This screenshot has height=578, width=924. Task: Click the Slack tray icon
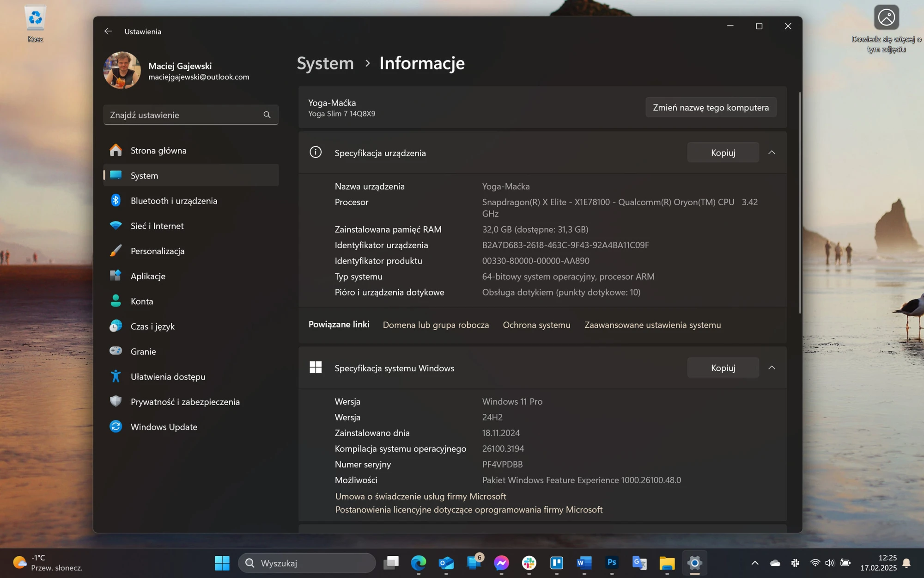tap(795, 563)
